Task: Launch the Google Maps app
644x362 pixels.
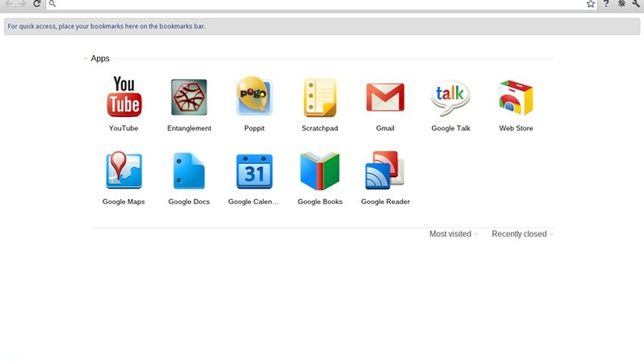Action: tap(123, 170)
